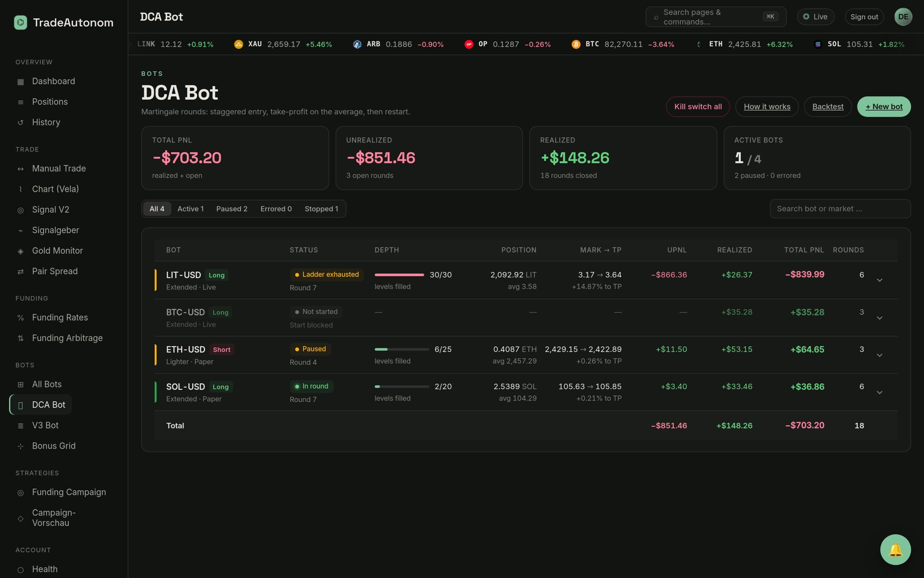924x578 pixels.
Task: Open V3 Bot list icon
Action: point(20,426)
